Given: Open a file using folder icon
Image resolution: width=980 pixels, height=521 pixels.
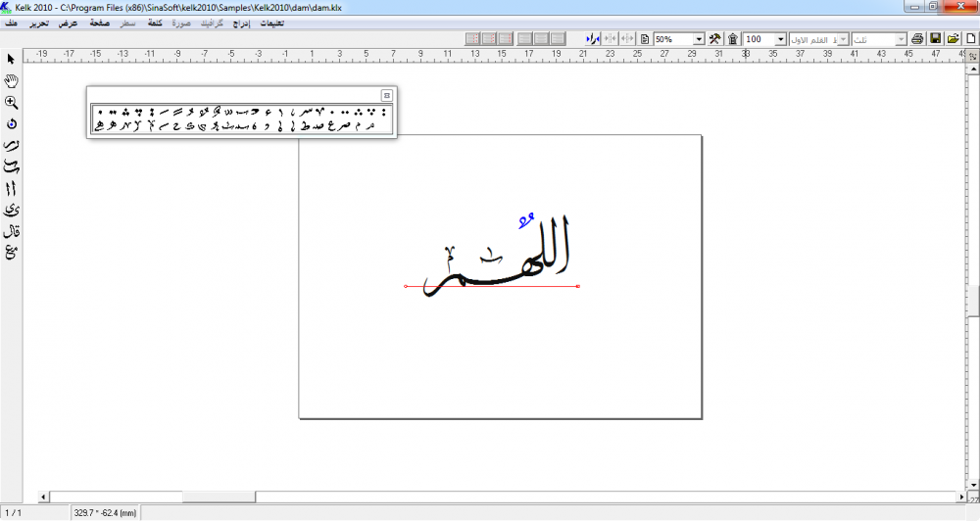Looking at the screenshot, I should point(953,38).
